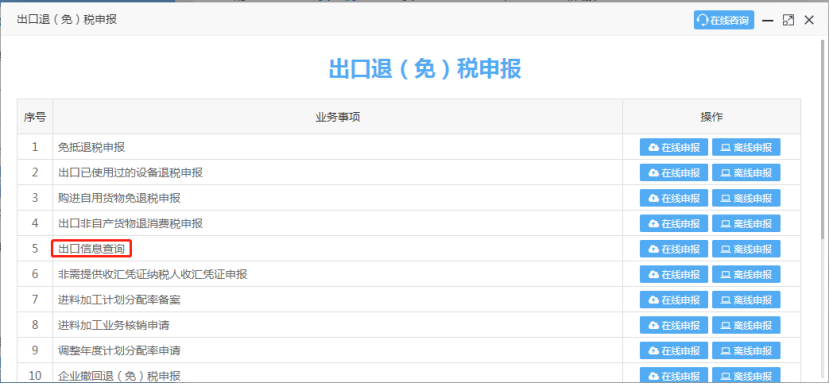Select 进料加工计划分配率备案 text
The width and height of the screenshot is (830, 384).
click(x=119, y=300)
